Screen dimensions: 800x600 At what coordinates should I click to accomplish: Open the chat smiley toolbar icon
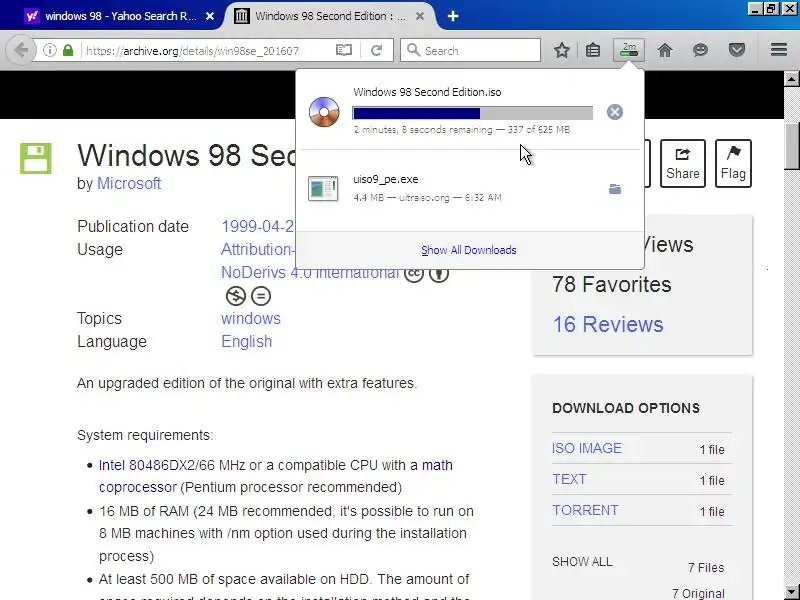(x=701, y=50)
